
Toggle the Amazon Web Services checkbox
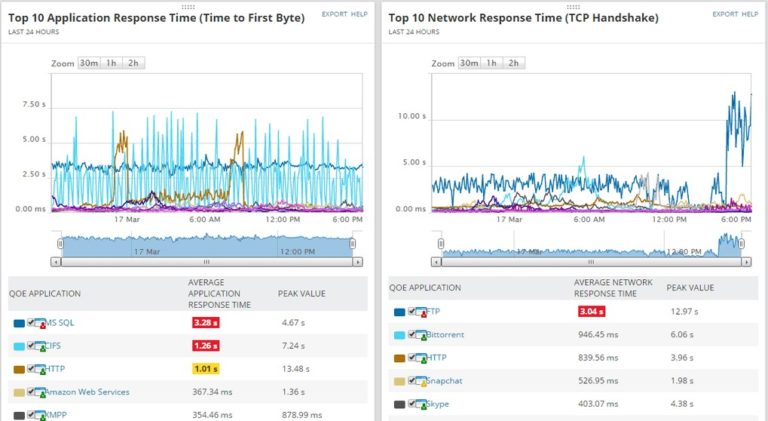[x=31, y=392]
